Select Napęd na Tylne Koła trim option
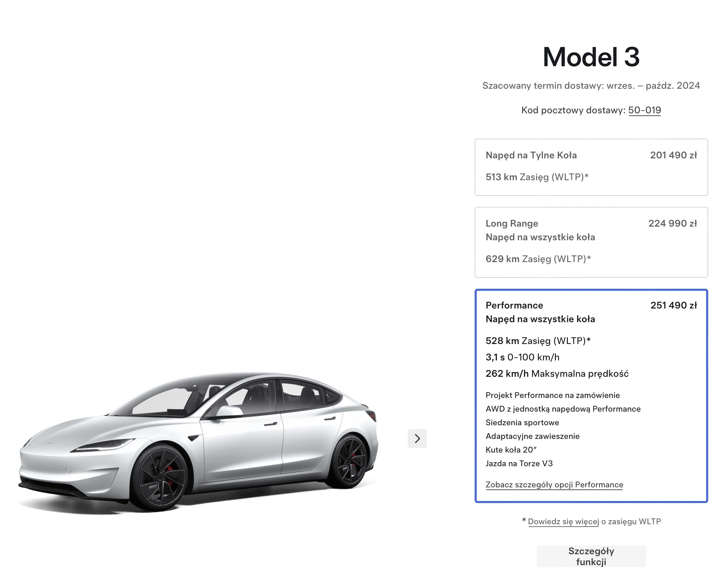Image resolution: width=728 pixels, height=572 pixels. (x=591, y=167)
